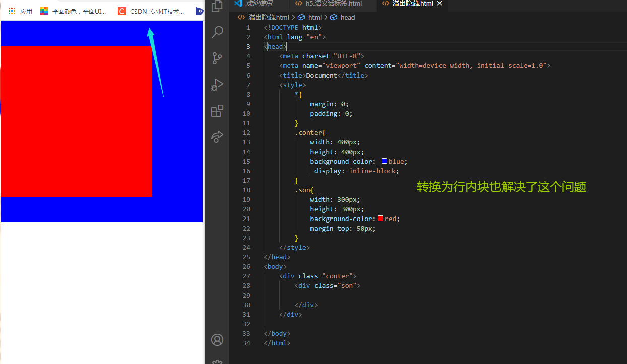627x364 pixels.
Task: Click the html lang="en" tag line
Action: [x=294, y=37]
